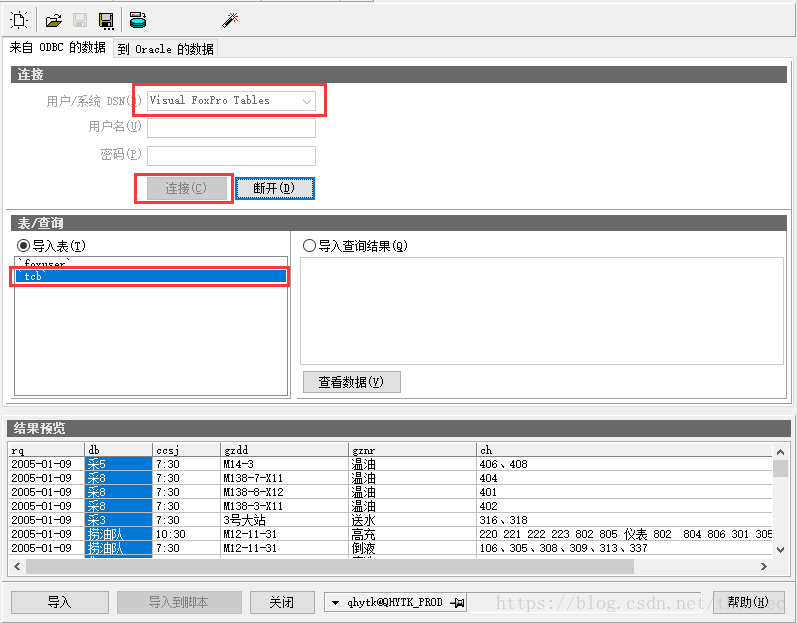Click the New definition toolbar icon

(19, 20)
